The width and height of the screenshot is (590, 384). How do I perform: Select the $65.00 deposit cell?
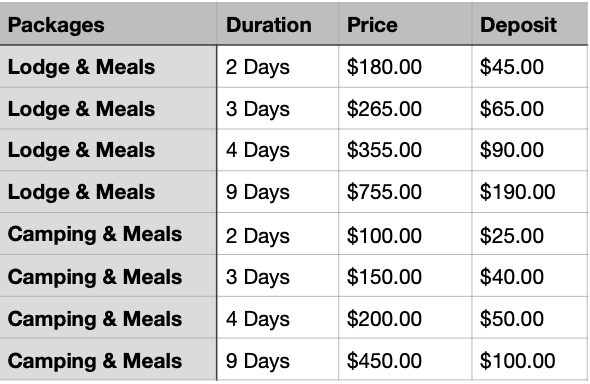pyautogui.click(x=530, y=108)
